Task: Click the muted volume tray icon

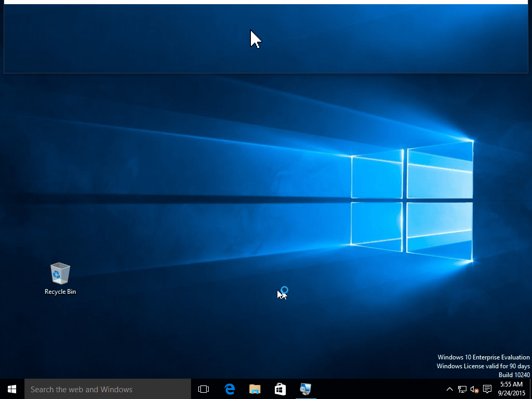Action: pyautogui.click(x=474, y=389)
